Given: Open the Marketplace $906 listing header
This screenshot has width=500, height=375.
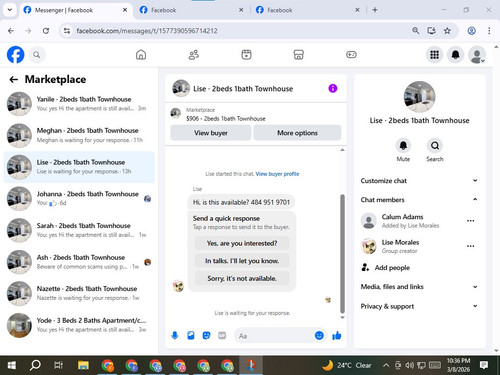Looking at the screenshot, I should [256, 114].
